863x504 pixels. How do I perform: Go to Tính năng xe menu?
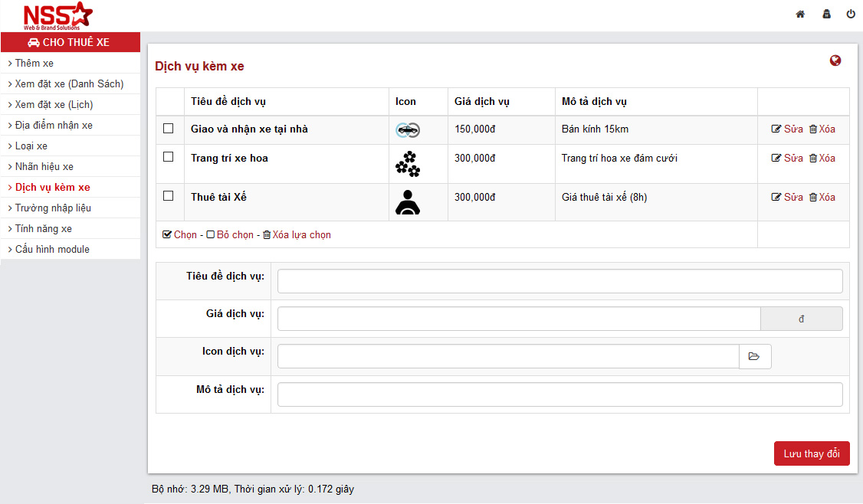click(x=44, y=228)
